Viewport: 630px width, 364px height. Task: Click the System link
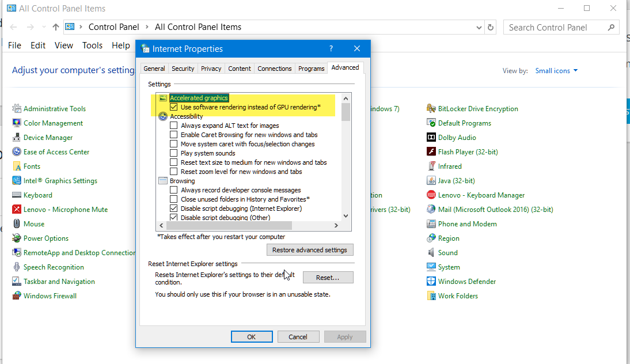click(x=449, y=267)
